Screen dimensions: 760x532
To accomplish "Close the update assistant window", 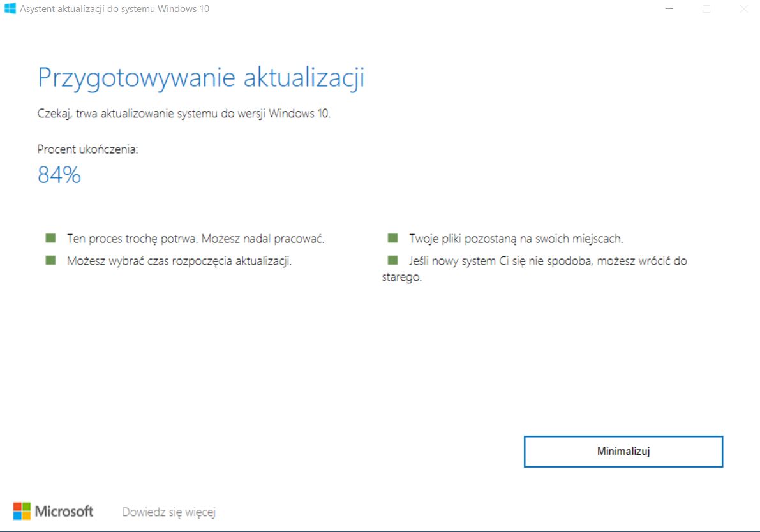I will (x=743, y=9).
